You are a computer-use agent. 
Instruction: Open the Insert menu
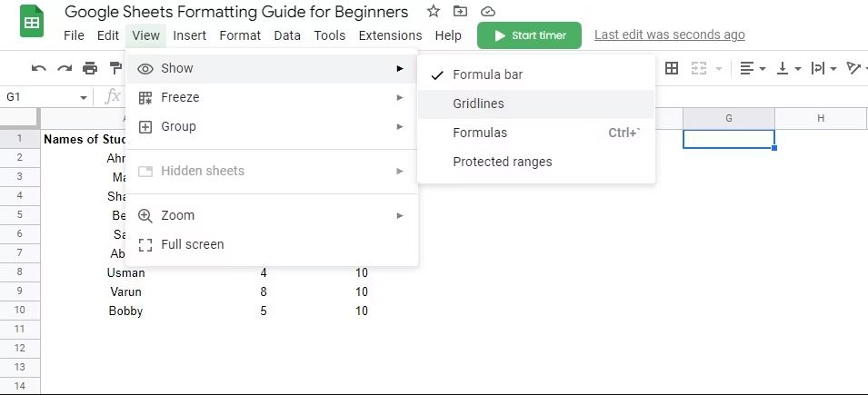point(189,35)
